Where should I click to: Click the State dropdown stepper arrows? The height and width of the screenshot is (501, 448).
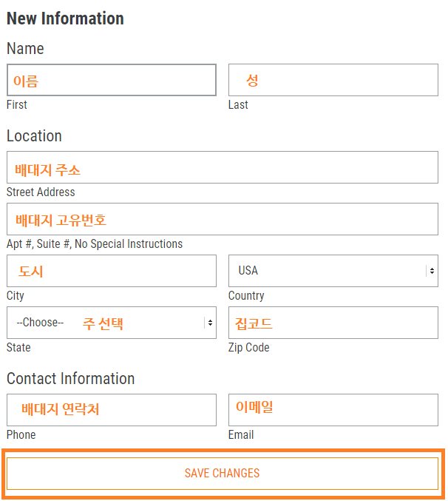(210, 323)
